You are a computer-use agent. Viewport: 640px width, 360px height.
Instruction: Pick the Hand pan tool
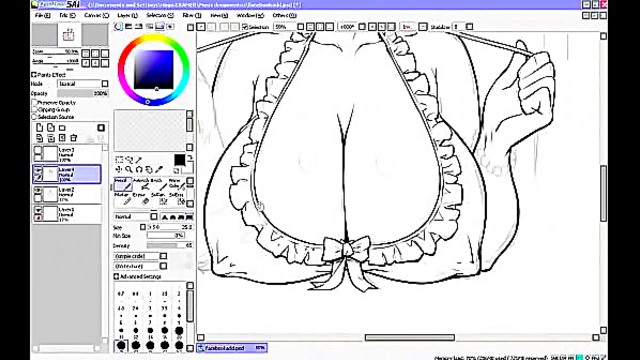[149, 169]
